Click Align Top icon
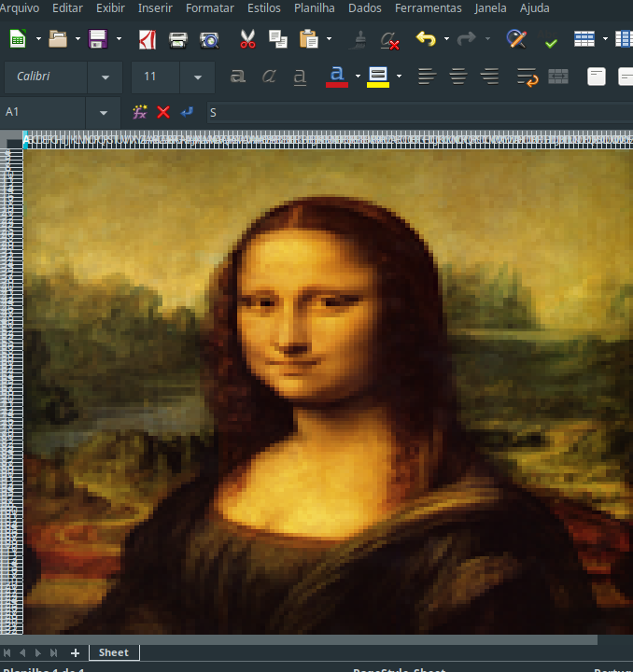This screenshot has width=633, height=672. pos(597,77)
